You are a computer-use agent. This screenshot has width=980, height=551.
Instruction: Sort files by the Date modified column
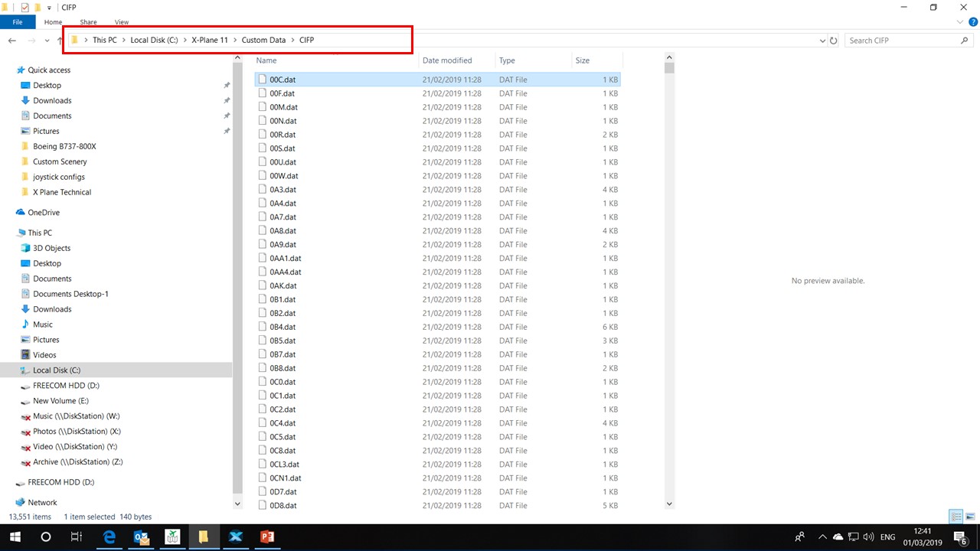click(447, 60)
